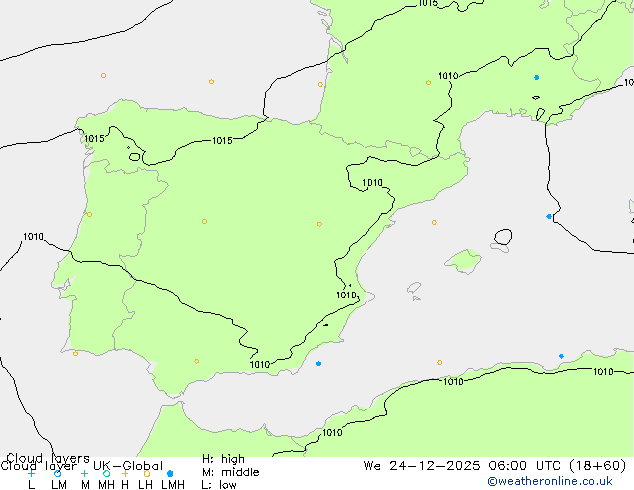Click the small closed isobar loop in Galicia
Screen dimensions: 634x490
(x=135, y=157)
